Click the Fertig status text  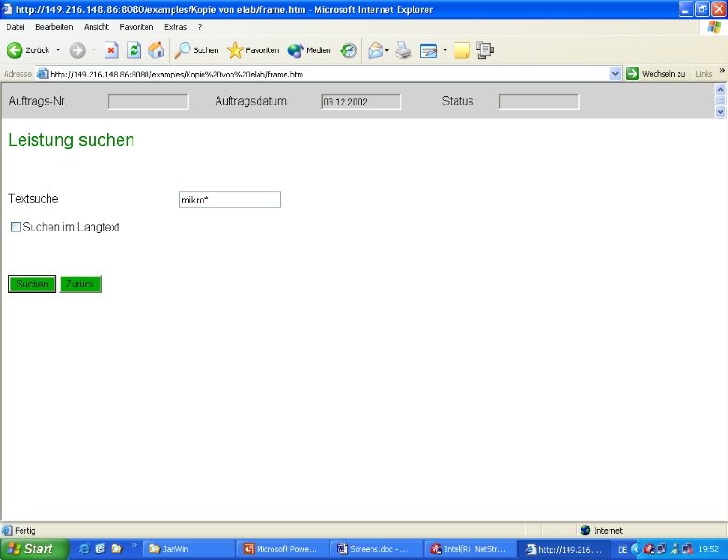25,530
